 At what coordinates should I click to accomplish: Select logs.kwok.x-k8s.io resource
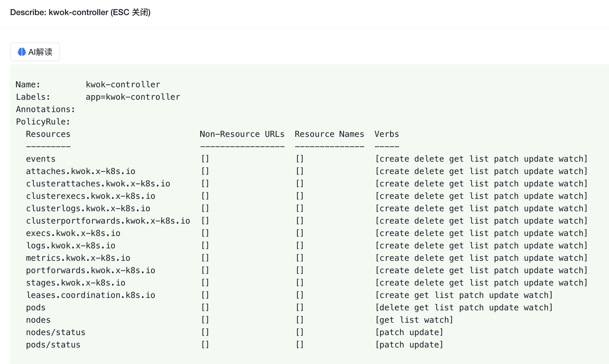coord(71,246)
